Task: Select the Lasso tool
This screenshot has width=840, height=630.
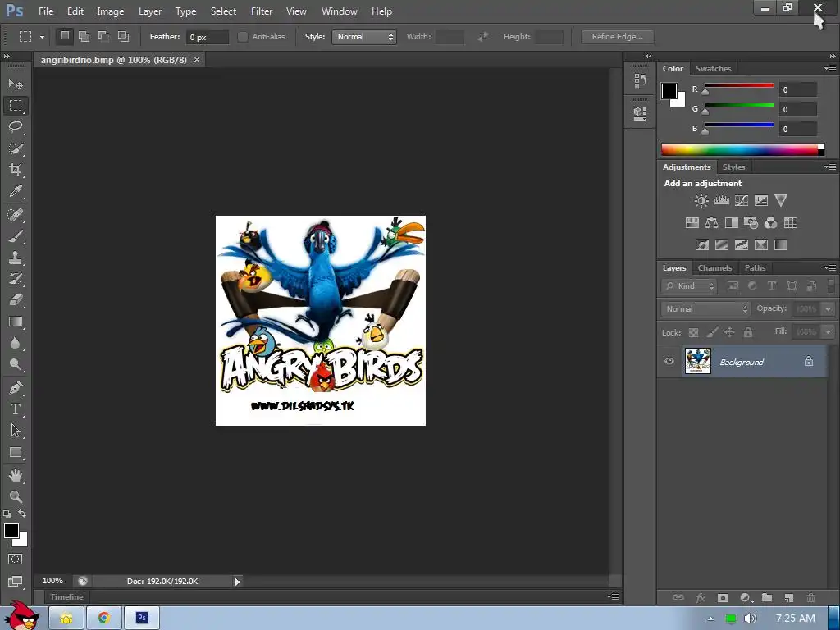Action: (x=16, y=127)
